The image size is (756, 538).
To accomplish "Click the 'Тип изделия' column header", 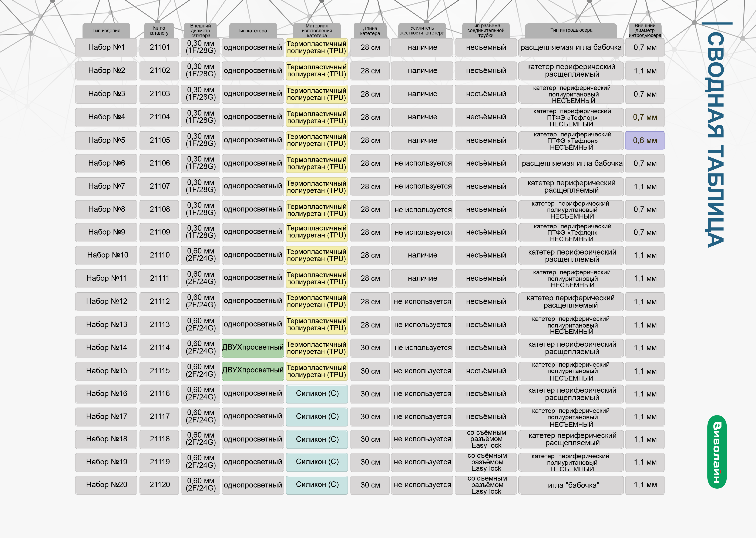I will 106,30.
